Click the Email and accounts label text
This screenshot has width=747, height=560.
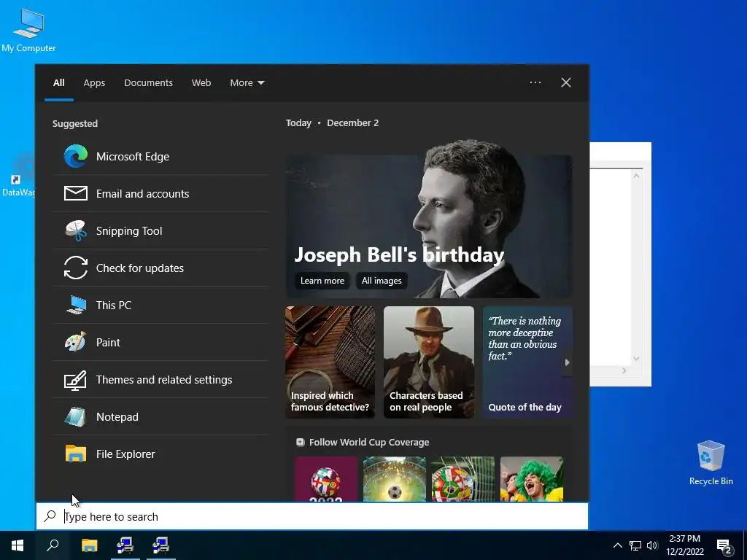coord(142,194)
